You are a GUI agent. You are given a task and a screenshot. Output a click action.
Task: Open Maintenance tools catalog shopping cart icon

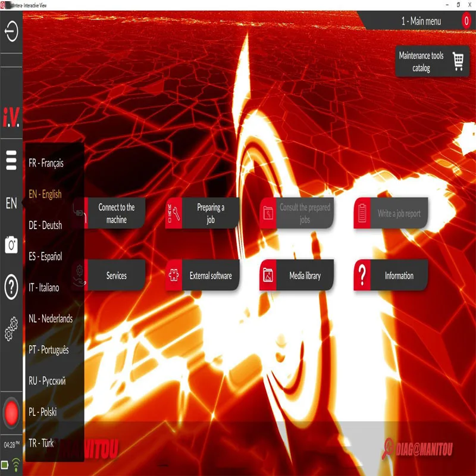(x=457, y=61)
